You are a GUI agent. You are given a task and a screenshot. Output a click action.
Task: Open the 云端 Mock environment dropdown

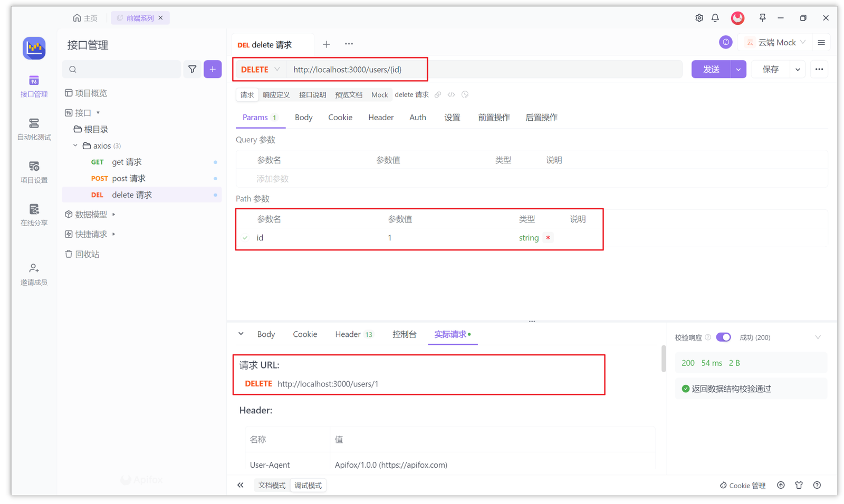click(774, 42)
